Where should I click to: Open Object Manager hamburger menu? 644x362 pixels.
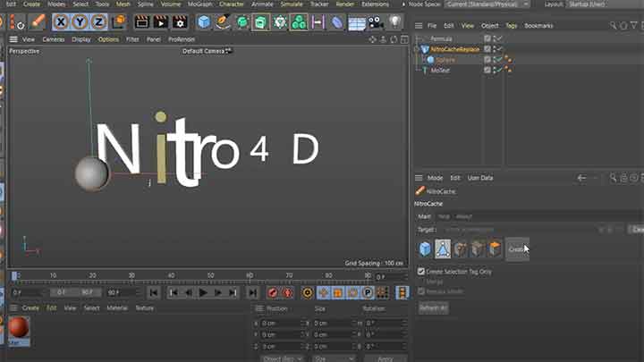point(419,25)
